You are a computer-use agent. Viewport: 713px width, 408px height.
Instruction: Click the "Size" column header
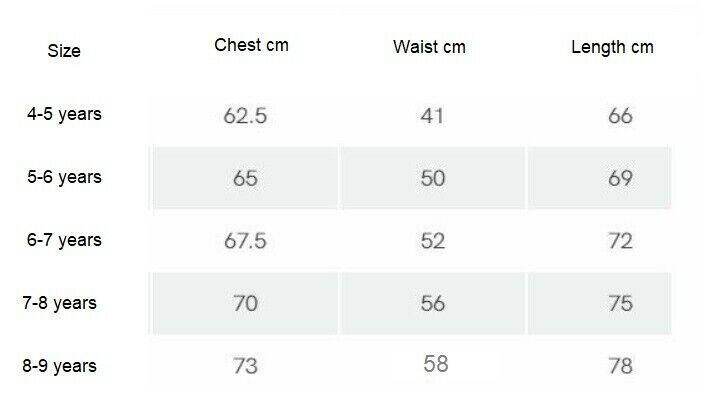[64, 51]
